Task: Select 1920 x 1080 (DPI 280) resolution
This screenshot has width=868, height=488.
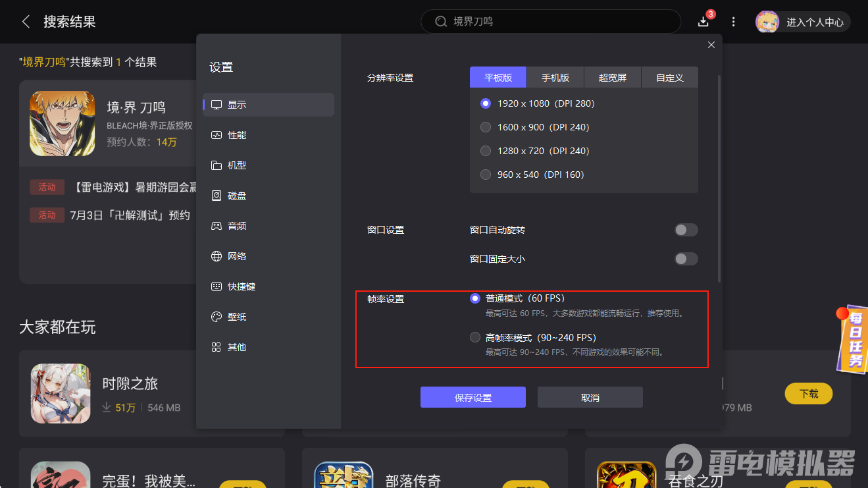Action: [486, 103]
